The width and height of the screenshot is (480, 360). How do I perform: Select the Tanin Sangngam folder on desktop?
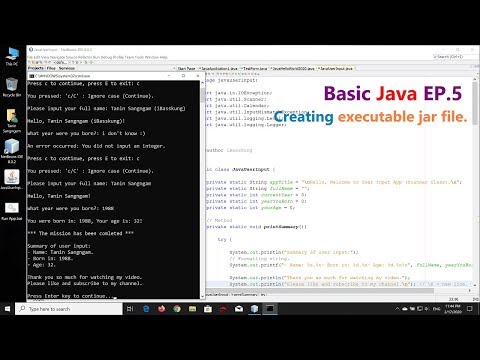tap(12, 121)
